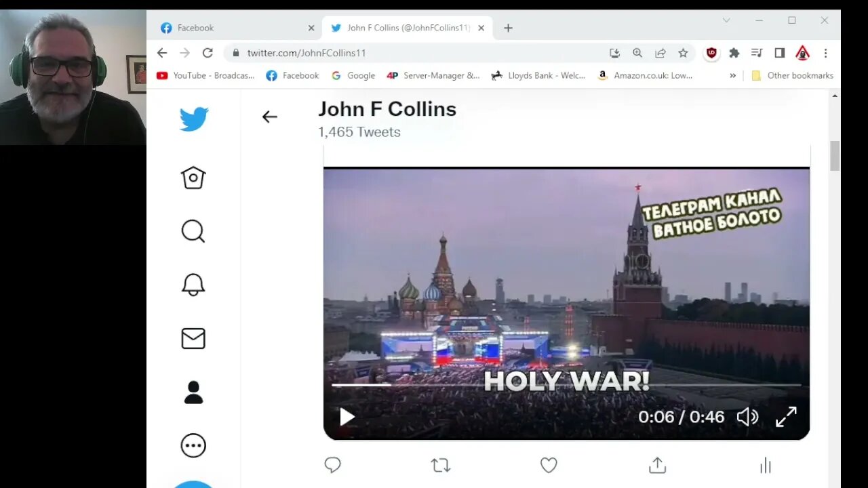Click the install app icon in address bar

(x=614, y=53)
